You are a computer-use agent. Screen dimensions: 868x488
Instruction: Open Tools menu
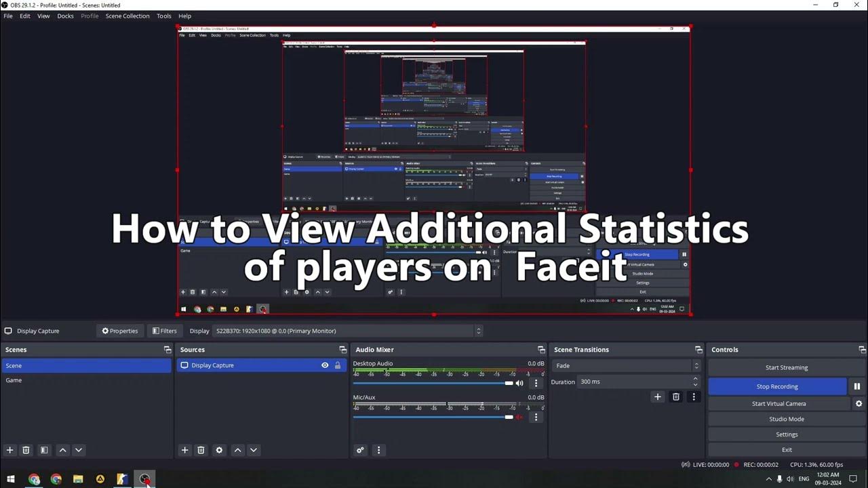tap(164, 16)
